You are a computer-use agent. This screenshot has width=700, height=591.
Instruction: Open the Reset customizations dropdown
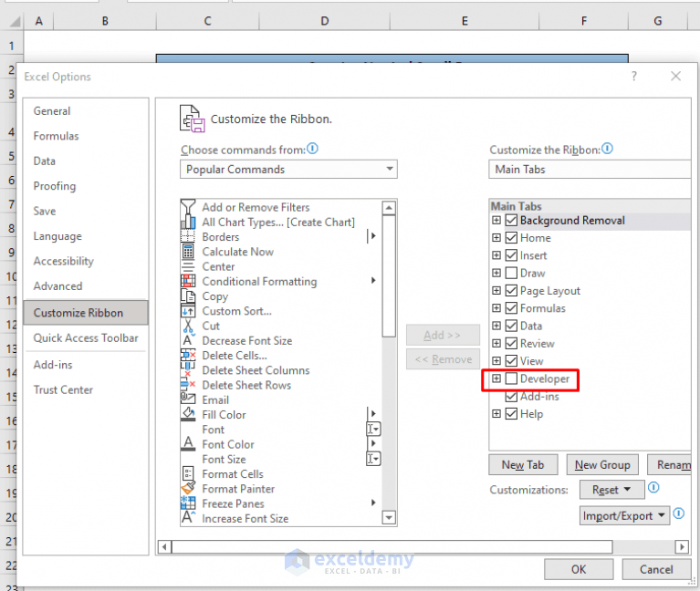click(x=612, y=490)
